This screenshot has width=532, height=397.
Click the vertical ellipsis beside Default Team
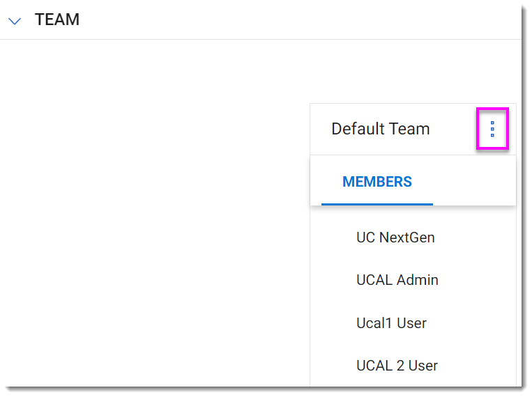pyautogui.click(x=492, y=129)
